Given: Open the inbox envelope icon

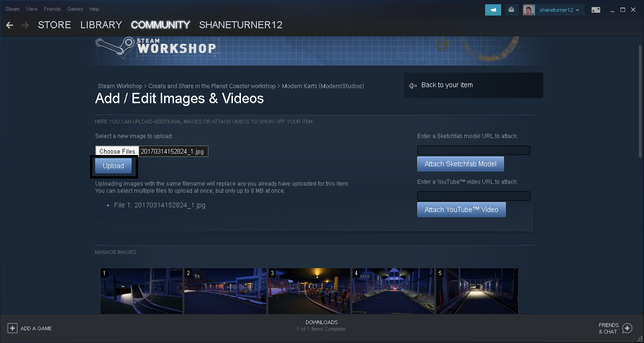Looking at the screenshot, I should pyautogui.click(x=511, y=10).
